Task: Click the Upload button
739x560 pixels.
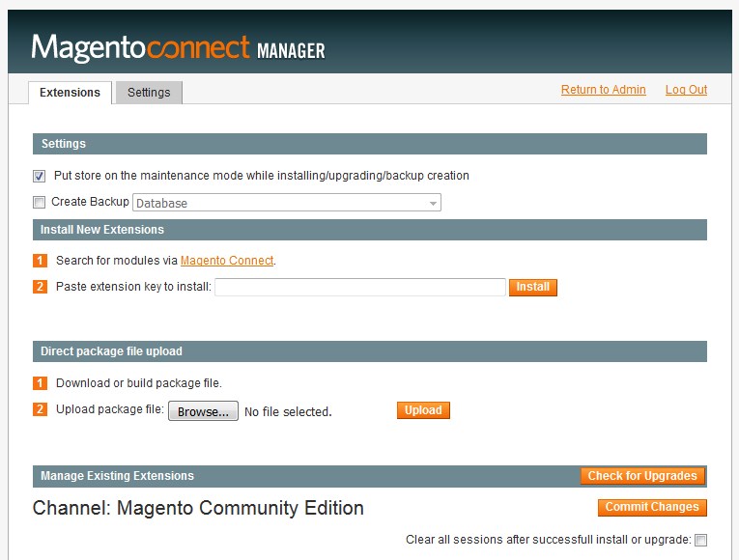Action: (423, 410)
